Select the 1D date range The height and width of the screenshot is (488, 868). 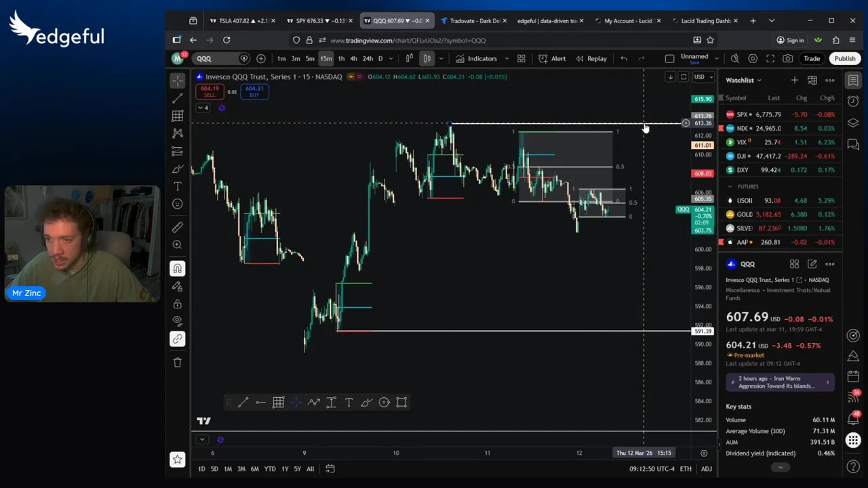tap(201, 469)
